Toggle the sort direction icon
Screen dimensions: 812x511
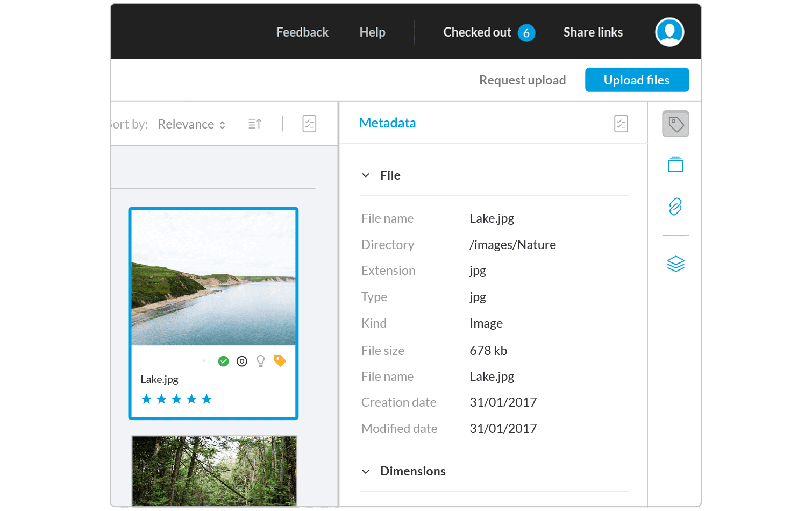[255, 124]
